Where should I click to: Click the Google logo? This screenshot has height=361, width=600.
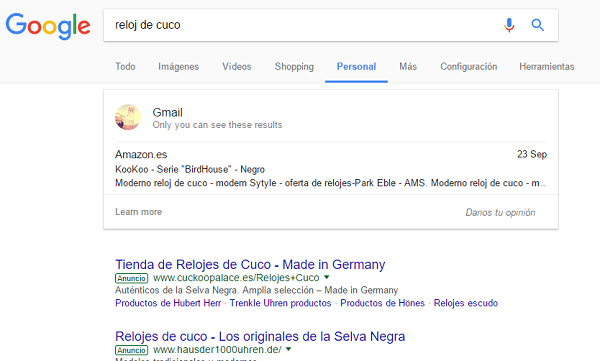[48, 26]
